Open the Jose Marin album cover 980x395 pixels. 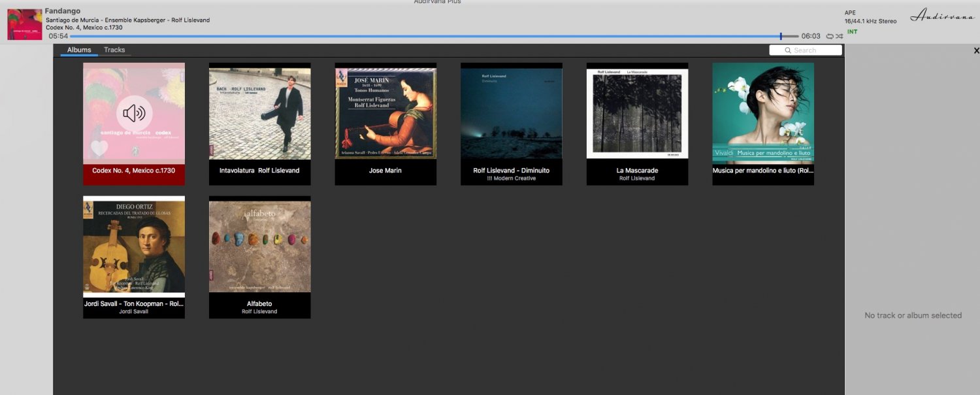[385, 113]
